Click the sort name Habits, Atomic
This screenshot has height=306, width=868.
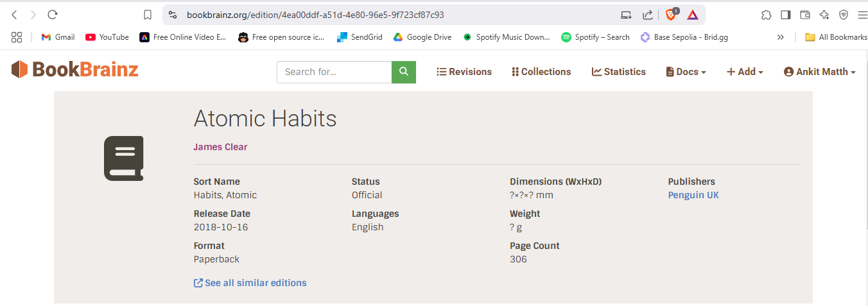pyautogui.click(x=225, y=195)
